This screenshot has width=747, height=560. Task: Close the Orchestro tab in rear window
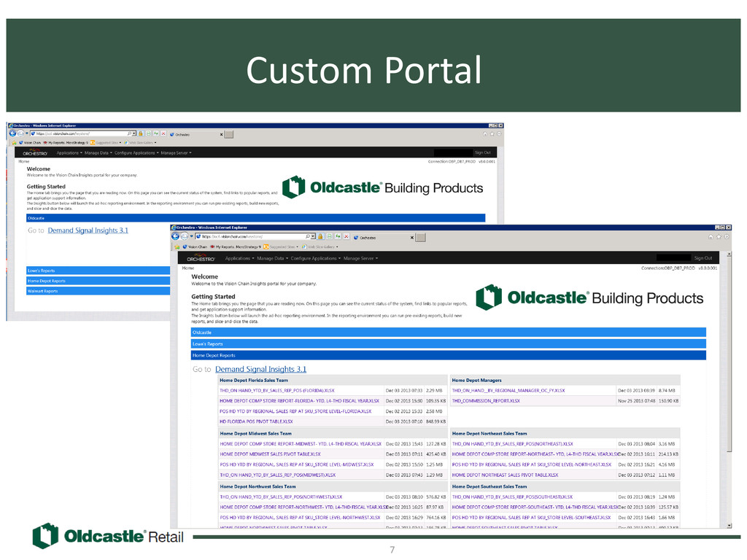tap(222, 134)
